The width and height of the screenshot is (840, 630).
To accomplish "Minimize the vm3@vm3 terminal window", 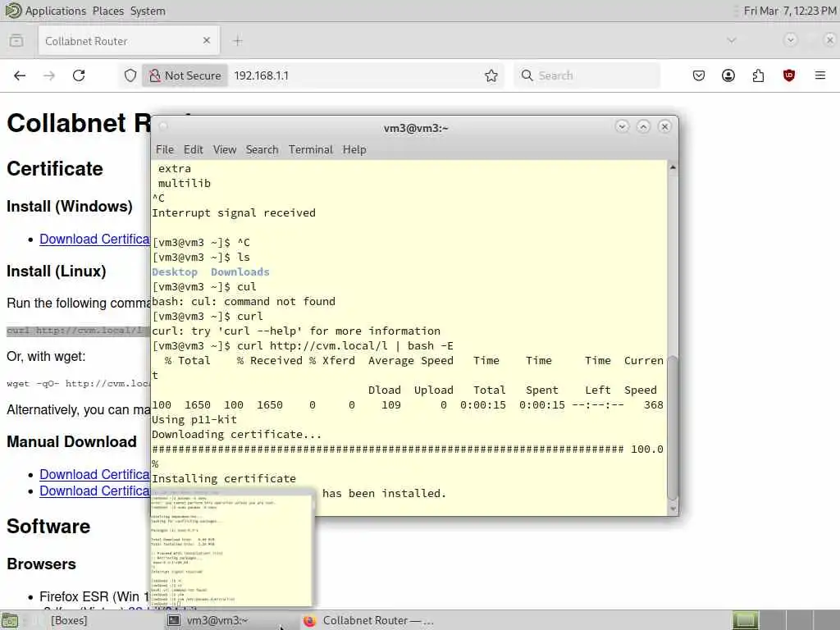I will tap(622, 126).
